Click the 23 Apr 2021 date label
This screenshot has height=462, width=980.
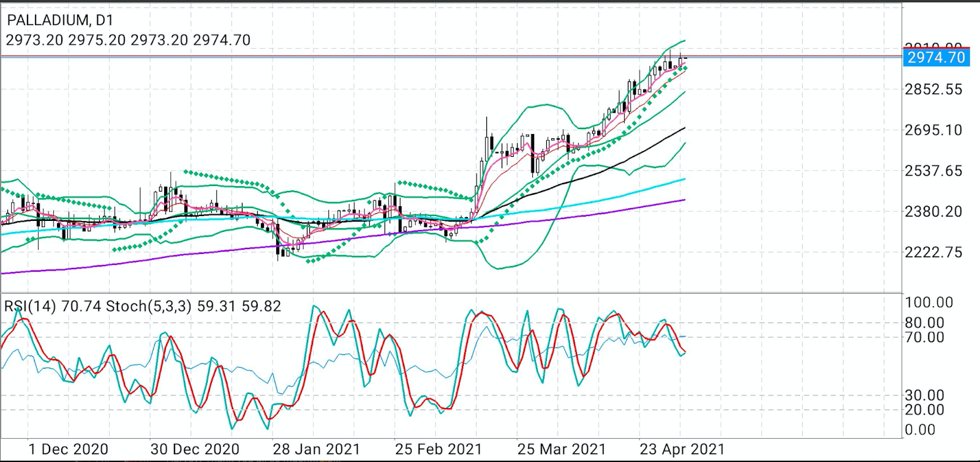click(x=682, y=449)
